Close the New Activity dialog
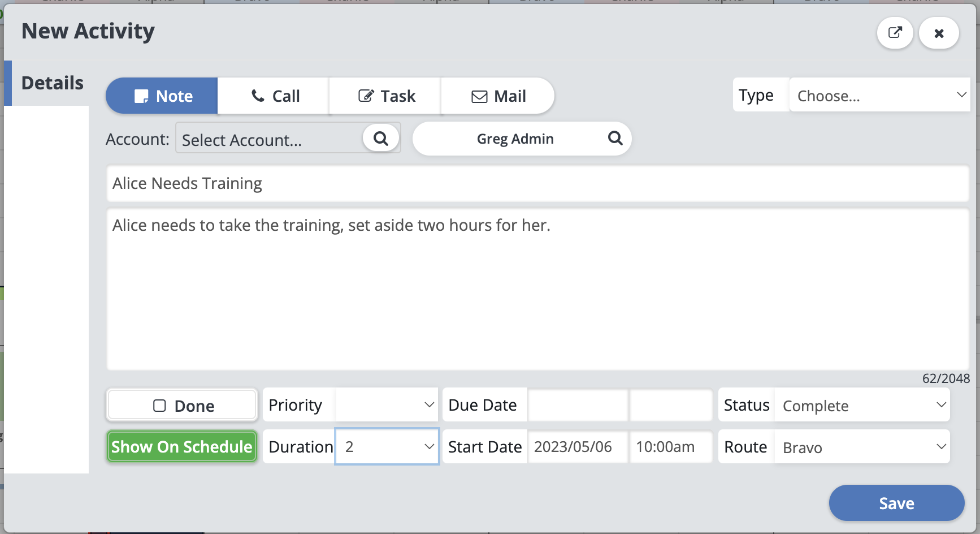Viewport: 980px width, 534px height. click(x=939, y=33)
